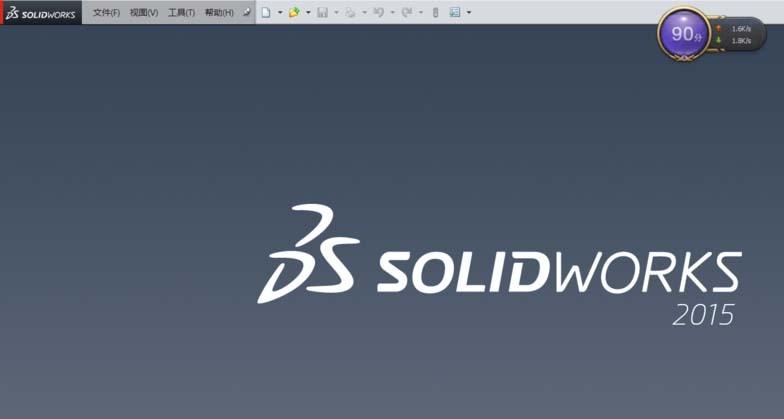Click the Undo icon
The image size is (784, 419).
click(x=378, y=12)
